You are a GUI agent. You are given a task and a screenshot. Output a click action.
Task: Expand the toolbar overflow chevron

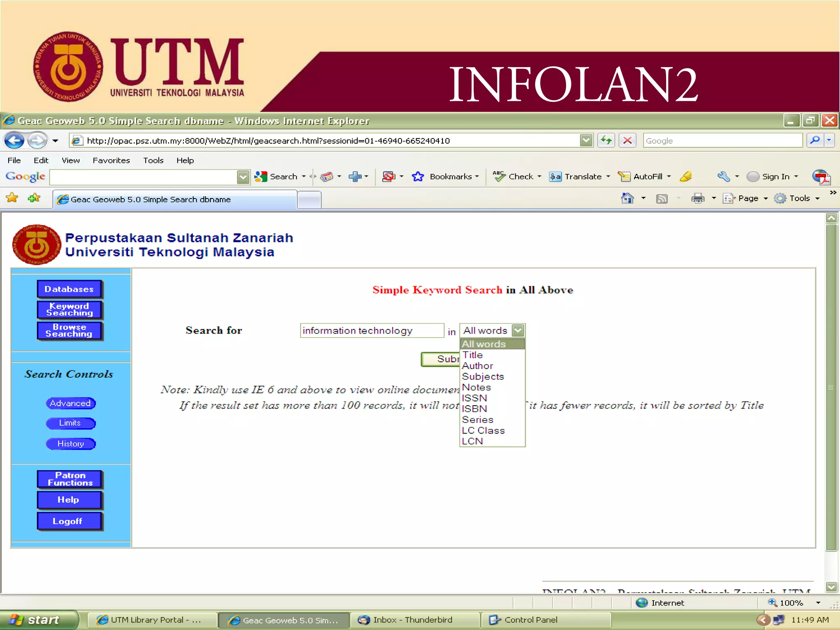coord(833,192)
